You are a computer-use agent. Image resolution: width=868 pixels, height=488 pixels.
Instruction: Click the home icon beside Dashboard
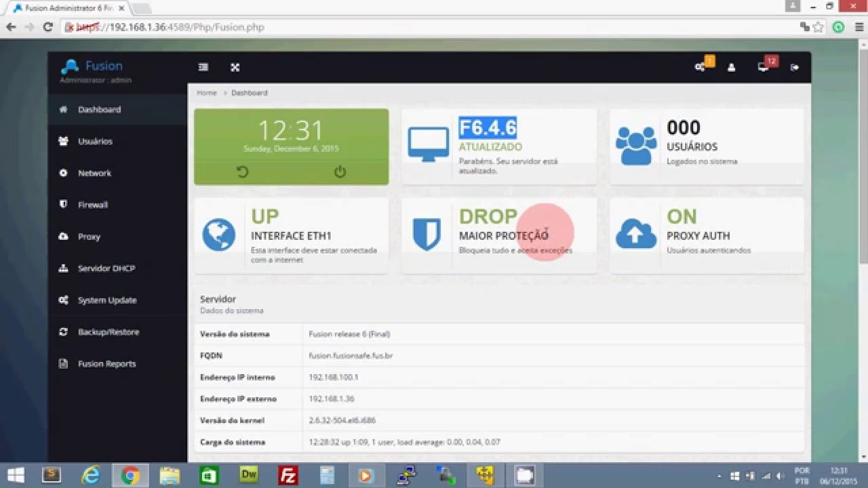(63, 109)
